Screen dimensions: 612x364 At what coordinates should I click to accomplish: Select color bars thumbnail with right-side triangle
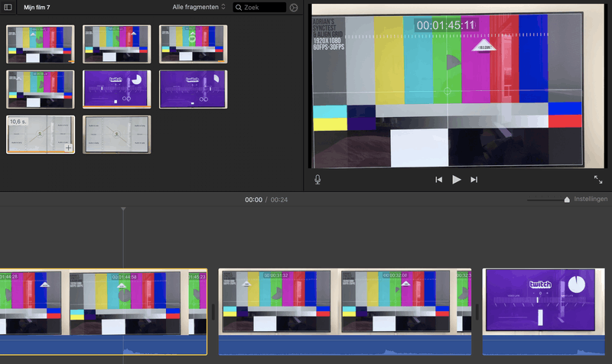pos(117,44)
